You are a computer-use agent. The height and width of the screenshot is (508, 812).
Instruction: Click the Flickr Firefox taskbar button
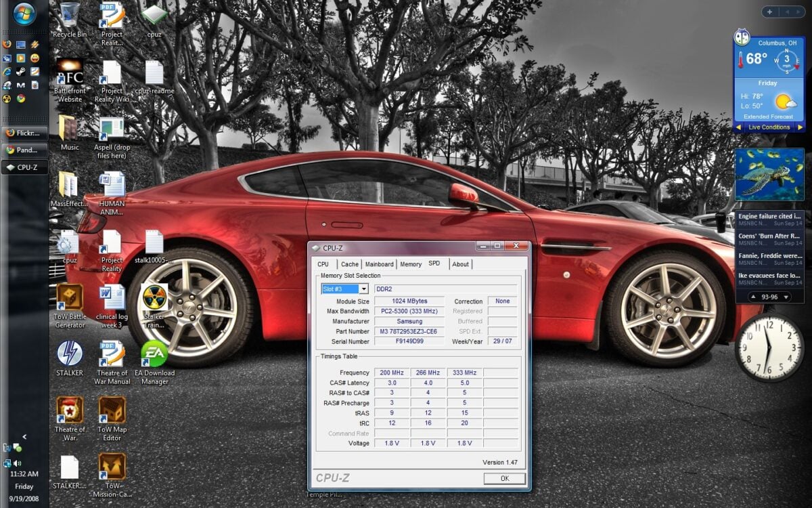coord(25,133)
